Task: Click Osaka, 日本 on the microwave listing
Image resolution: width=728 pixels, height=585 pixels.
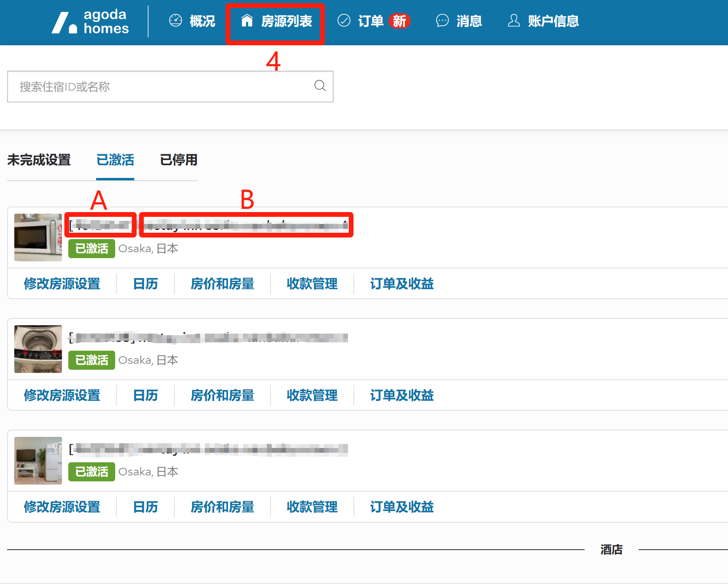Action: tap(148, 249)
